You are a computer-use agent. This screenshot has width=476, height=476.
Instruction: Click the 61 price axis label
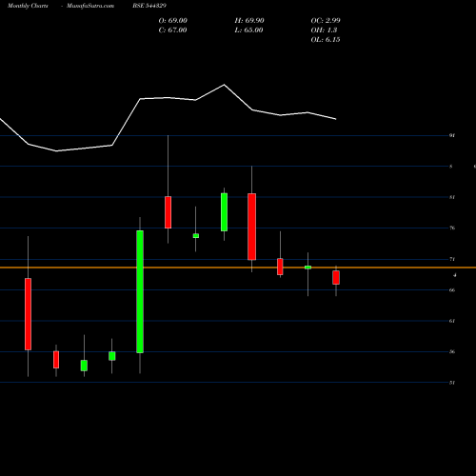(x=452, y=321)
